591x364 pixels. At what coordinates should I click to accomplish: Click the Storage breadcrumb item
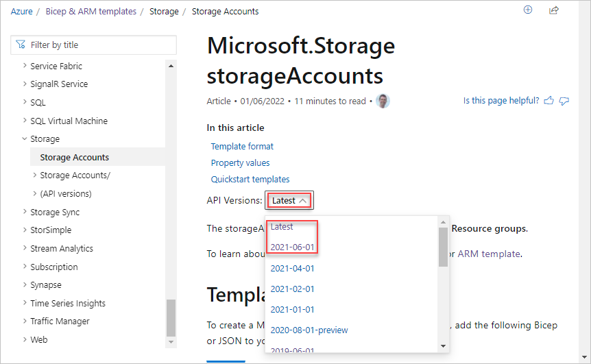click(x=164, y=11)
